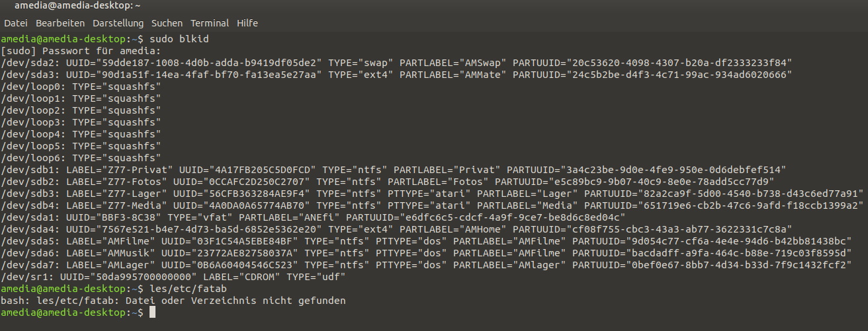
Task: Open the Suchen menu
Action: click(x=167, y=23)
